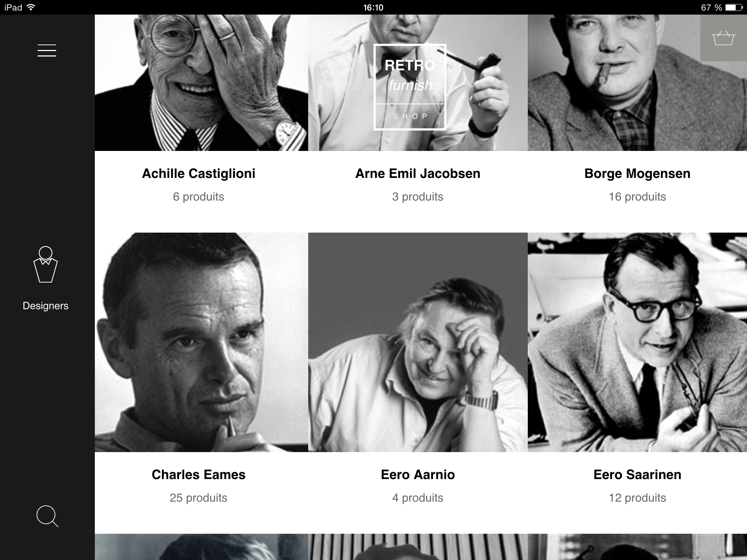Open the shopping basket icon
This screenshot has width=747, height=560.
point(724,38)
